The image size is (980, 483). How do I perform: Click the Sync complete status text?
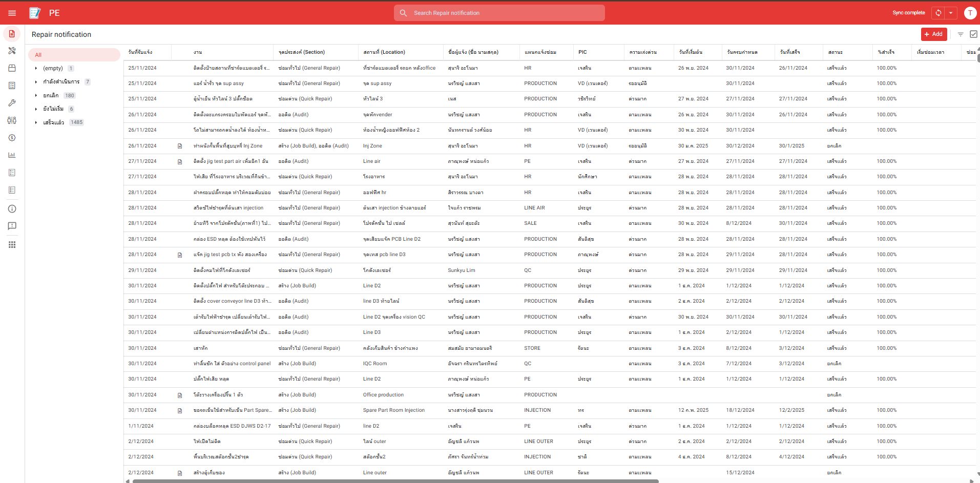(909, 13)
